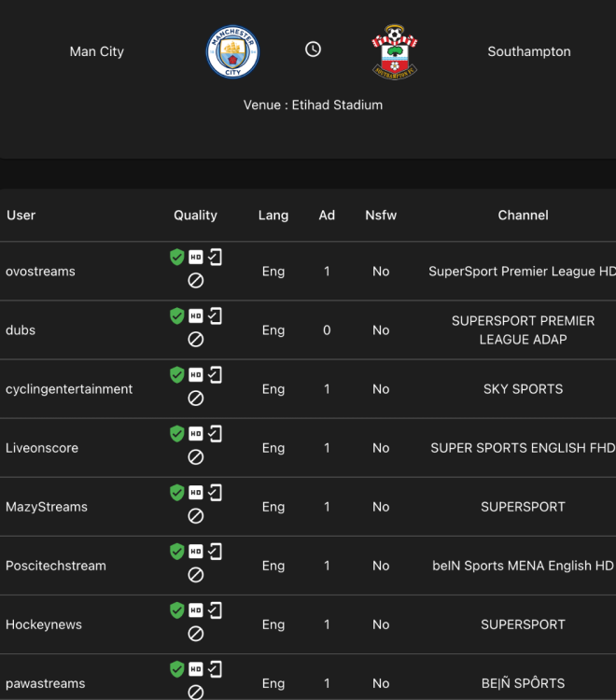616x700 pixels.
Task: Click the prohibited circle icon for Liveonscore
Action: coord(196,457)
